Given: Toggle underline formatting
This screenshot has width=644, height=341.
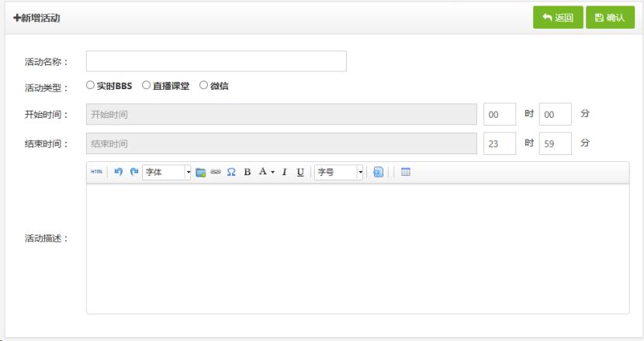Looking at the screenshot, I should click(300, 172).
